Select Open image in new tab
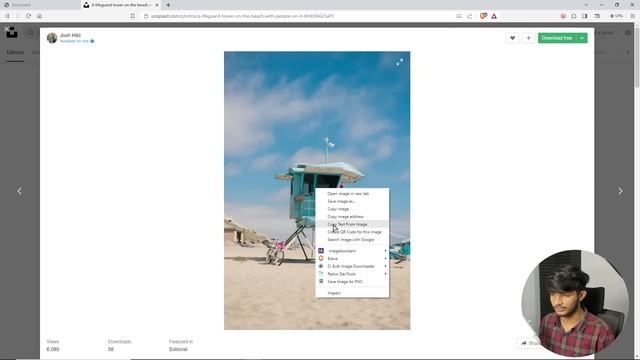Viewport: 640px width, 360px height. 352,193
